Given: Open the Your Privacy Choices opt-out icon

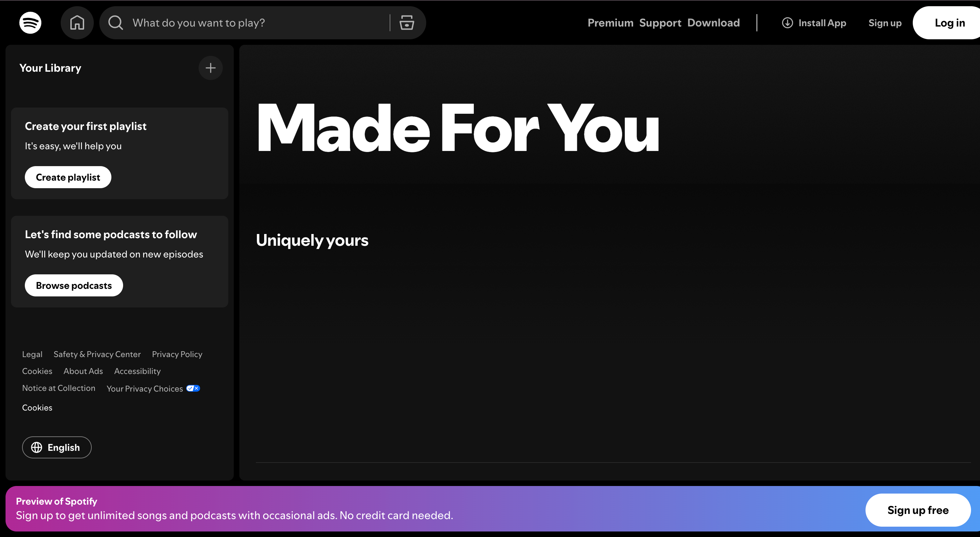Looking at the screenshot, I should [x=193, y=388].
